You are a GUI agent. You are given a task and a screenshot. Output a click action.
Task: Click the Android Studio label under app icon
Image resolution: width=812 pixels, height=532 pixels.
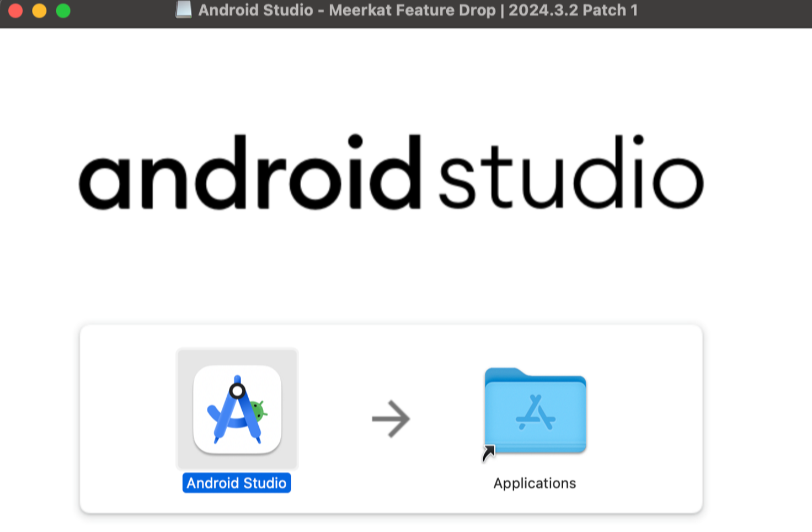237,483
